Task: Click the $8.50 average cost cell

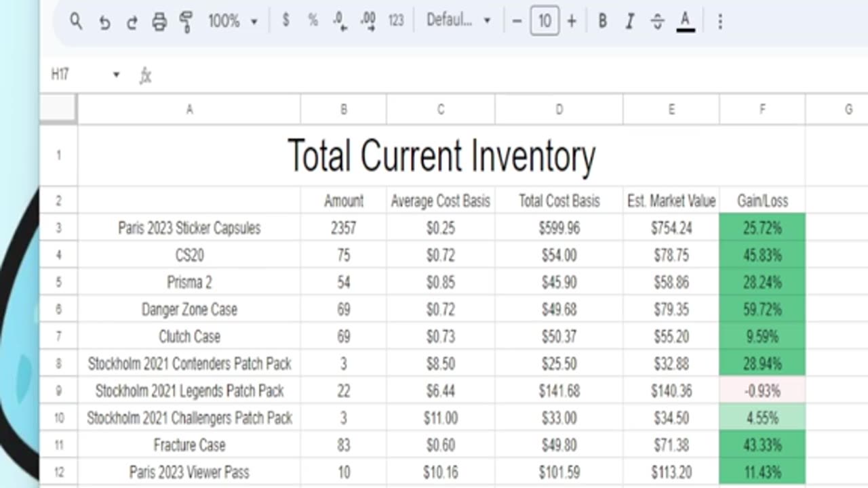Action: pos(441,363)
